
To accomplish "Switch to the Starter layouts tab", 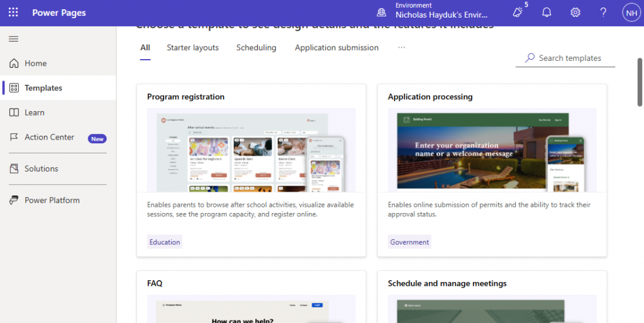I will pyautogui.click(x=192, y=48).
